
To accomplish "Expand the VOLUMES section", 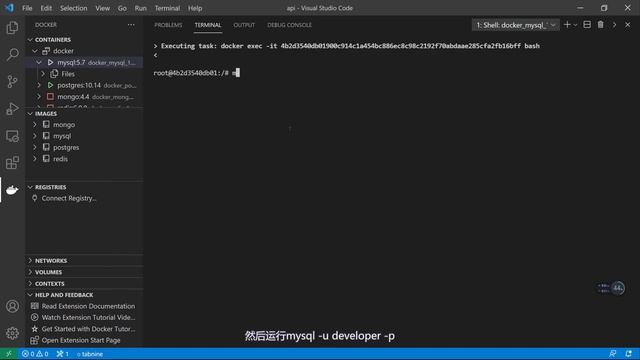I will click(x=30, y=272).
